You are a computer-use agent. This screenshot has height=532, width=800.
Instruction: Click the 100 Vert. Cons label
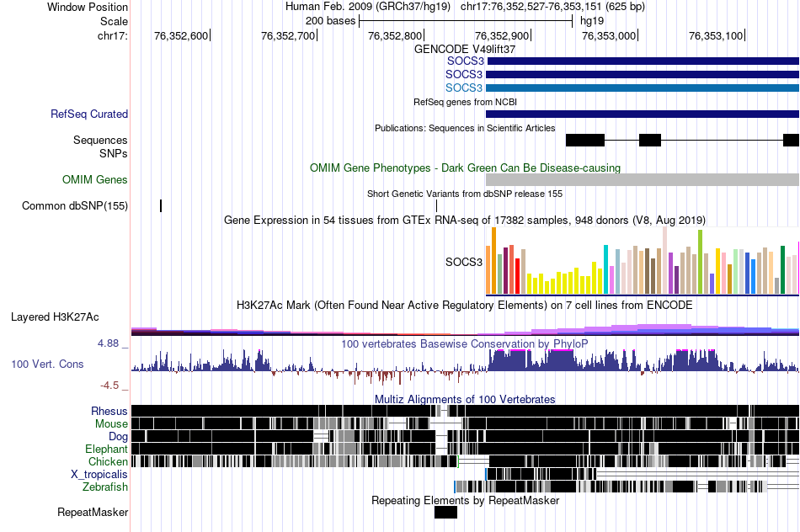pos(47,364)
